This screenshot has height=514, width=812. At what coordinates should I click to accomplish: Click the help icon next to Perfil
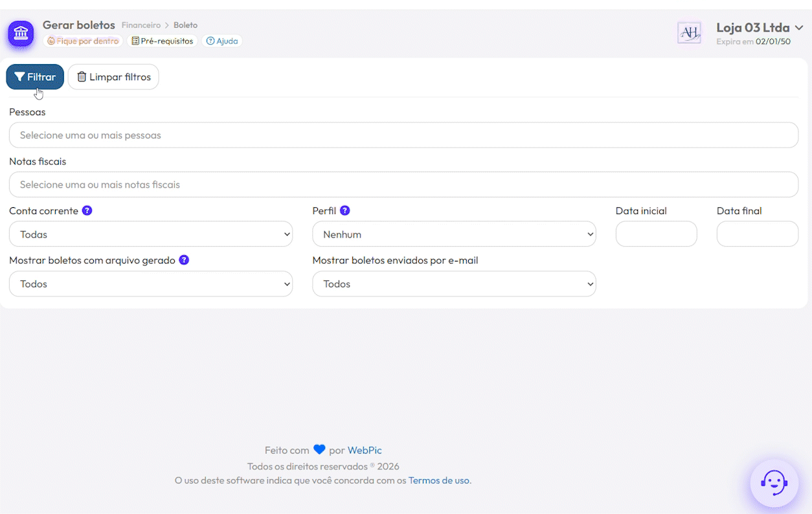(x=345, y=210)
